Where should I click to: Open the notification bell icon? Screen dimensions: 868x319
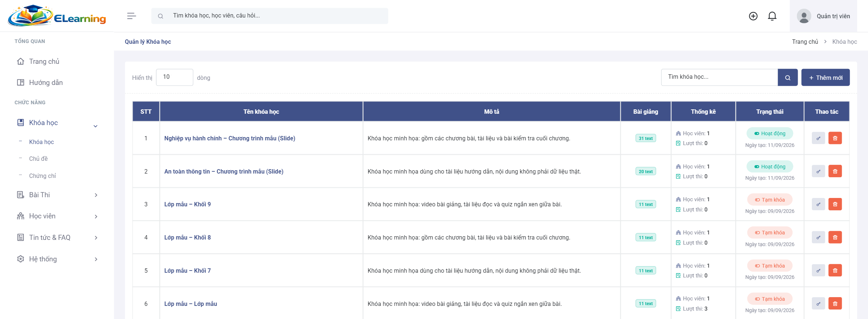point(772,16)
